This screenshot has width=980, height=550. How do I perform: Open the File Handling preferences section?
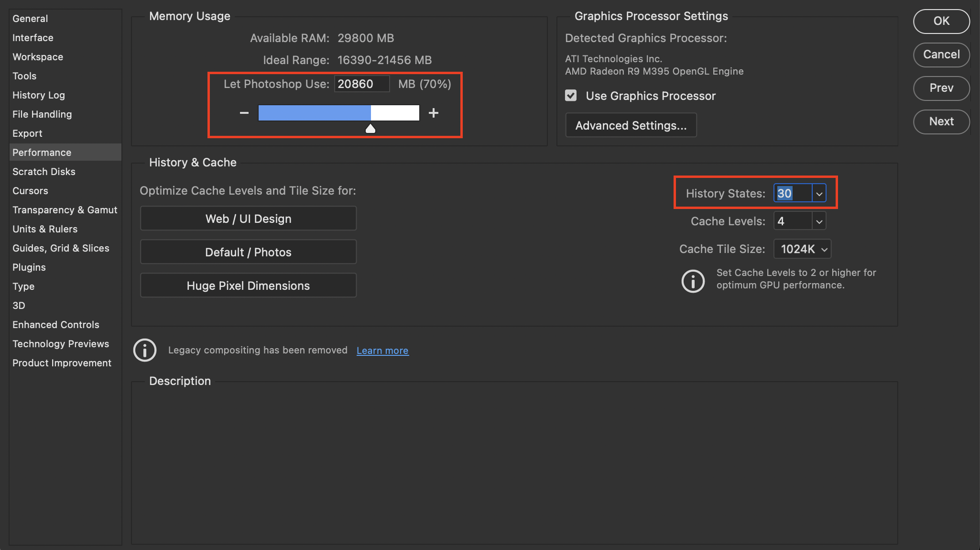point(42,114)
